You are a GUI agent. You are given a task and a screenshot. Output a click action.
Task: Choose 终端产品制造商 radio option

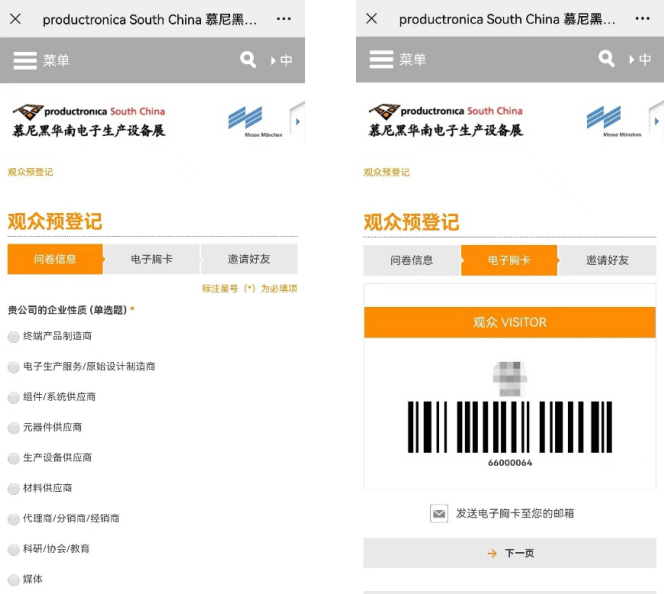pyautogui.click(x=14, y=337)
